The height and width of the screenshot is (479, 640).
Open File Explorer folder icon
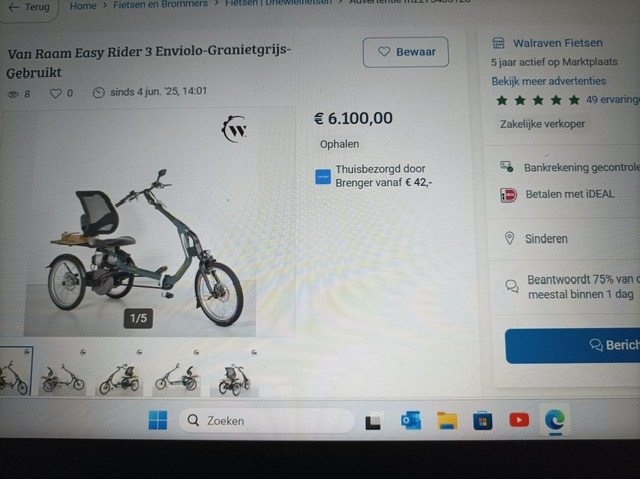click(447, 421)
